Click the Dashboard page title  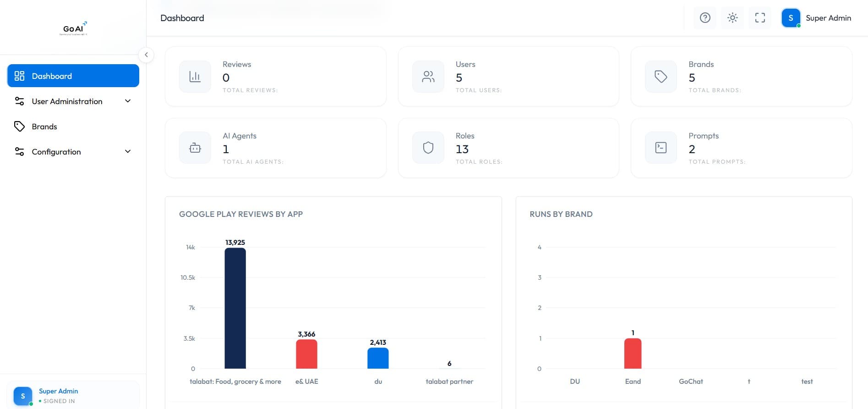(x=182, y=18)
